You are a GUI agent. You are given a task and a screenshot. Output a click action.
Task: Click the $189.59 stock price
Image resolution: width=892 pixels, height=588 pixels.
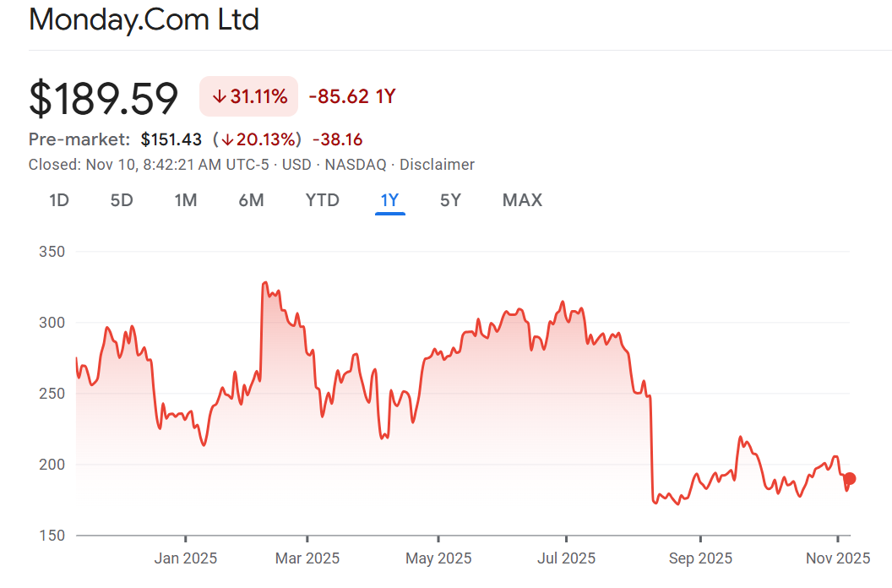coord(104,98)
